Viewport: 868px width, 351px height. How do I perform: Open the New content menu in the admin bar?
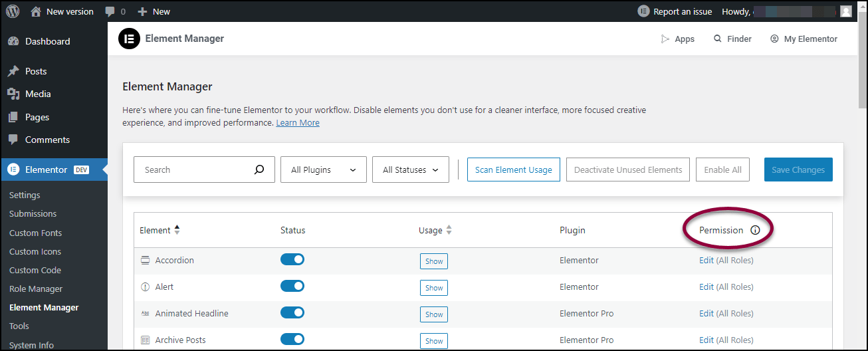pyautogui.click(x=154, y=11)
